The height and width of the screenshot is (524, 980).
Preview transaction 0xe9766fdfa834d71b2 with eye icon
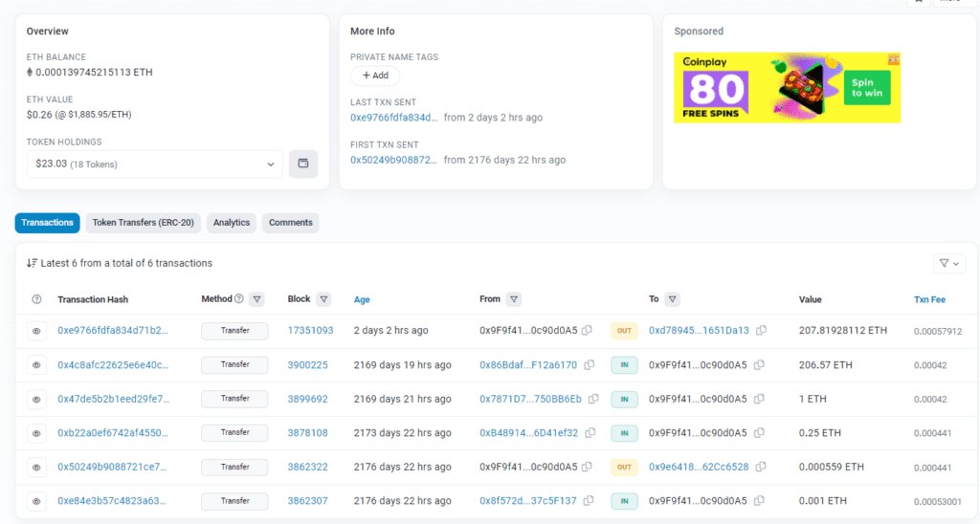(x=36, y=331)
